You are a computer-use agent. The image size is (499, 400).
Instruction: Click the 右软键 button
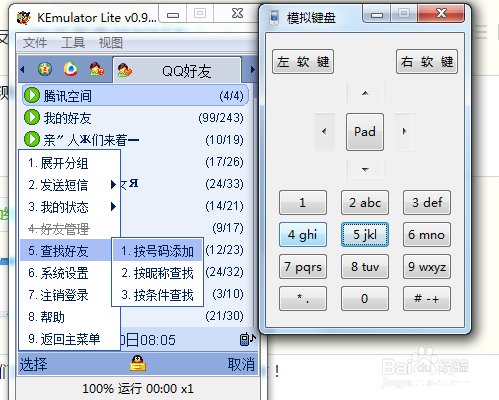coord(427,62)
